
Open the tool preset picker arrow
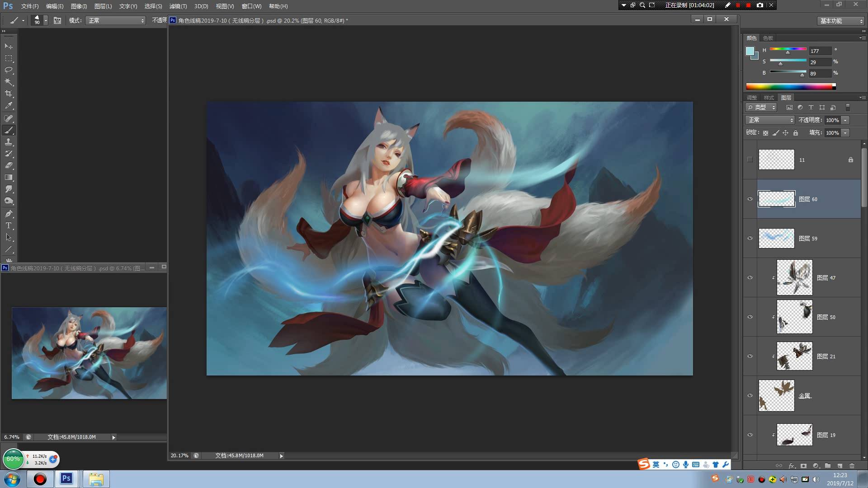[x=23, y=20]
